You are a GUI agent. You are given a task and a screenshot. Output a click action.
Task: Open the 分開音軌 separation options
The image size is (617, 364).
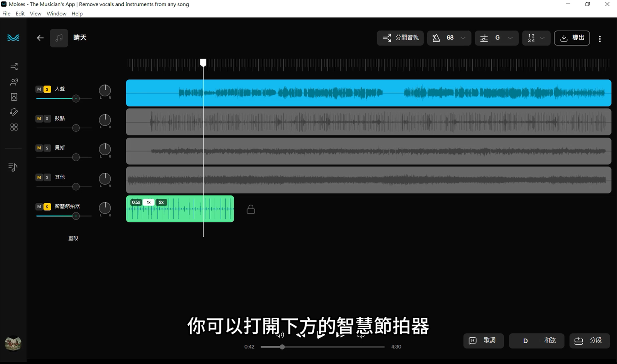[x=400, y=38]
